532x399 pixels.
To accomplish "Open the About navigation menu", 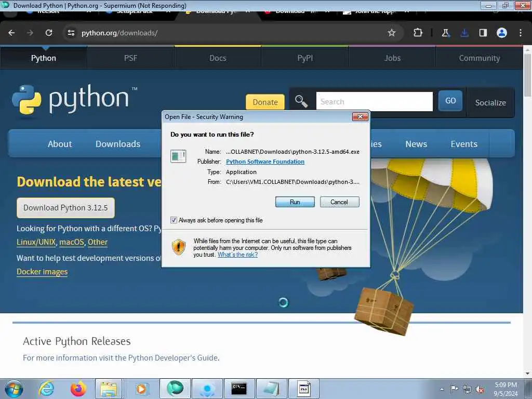I will coord(60,144).
